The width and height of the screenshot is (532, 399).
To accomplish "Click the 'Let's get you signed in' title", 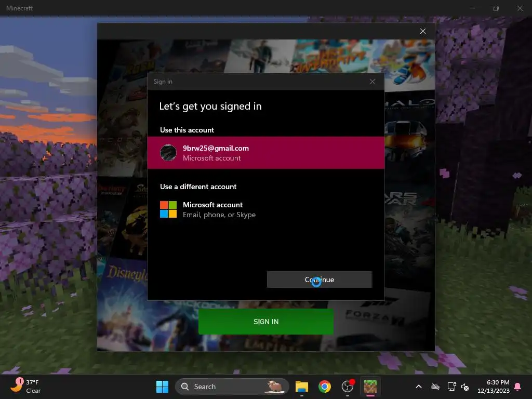I will tap(210, 106).
